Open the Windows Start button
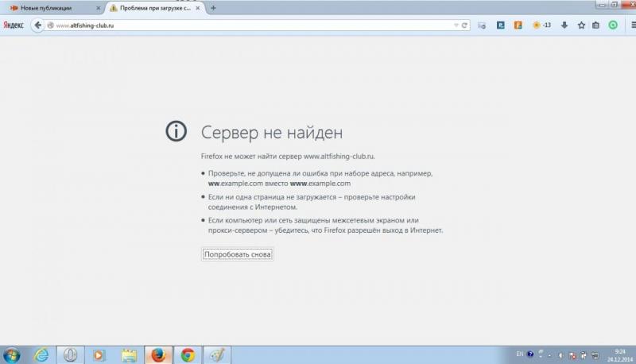Screen dimensions: 636x364 point(12,355)
